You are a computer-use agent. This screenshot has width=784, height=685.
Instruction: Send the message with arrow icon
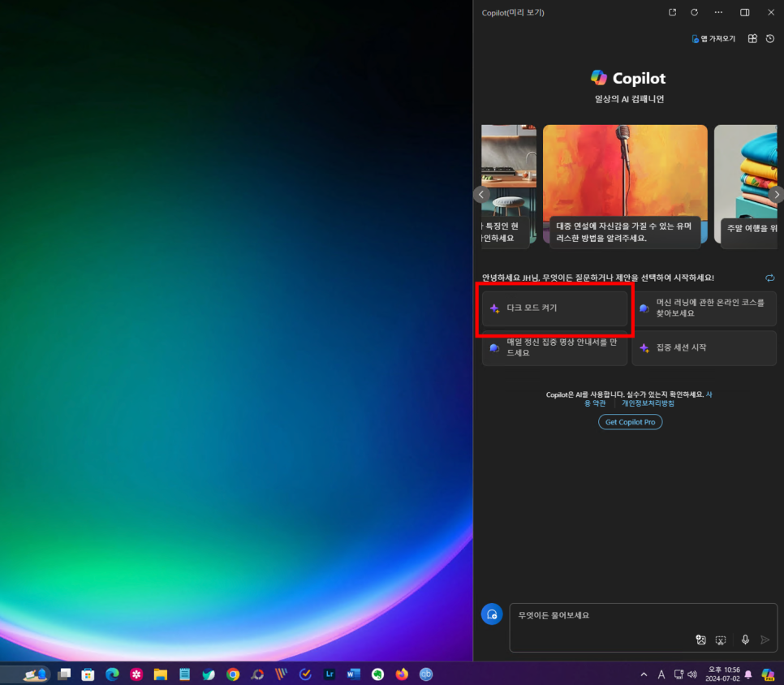pyautogui.click(x=765, y=640)
